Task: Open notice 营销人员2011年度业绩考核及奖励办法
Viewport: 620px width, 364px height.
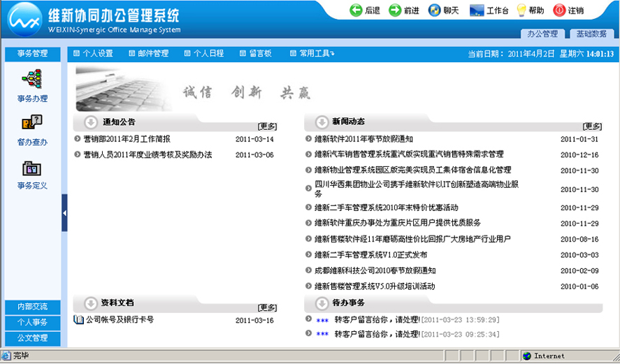Action: coord(147,155)
